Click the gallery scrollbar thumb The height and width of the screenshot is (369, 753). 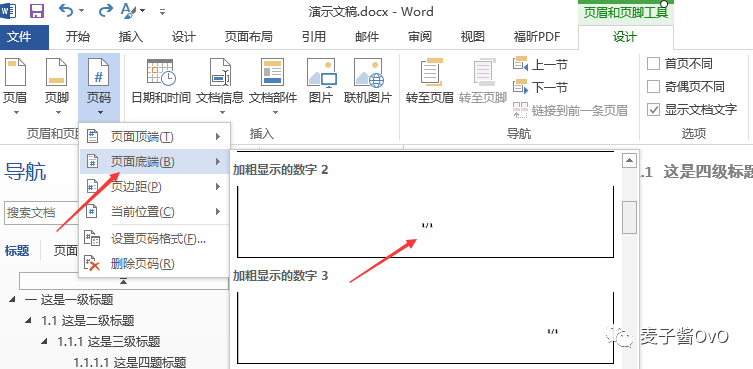pyautogui.click(x=629, y=217)
